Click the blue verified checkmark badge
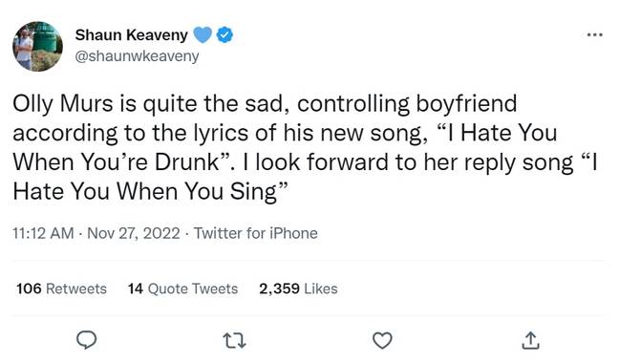Screen dimensions: 619x364 click(224, 34)
